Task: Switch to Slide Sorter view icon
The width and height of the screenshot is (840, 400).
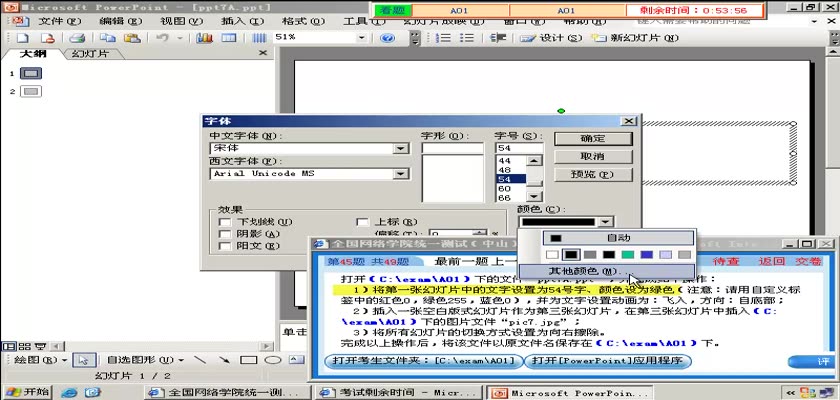Action: (24, 346)
